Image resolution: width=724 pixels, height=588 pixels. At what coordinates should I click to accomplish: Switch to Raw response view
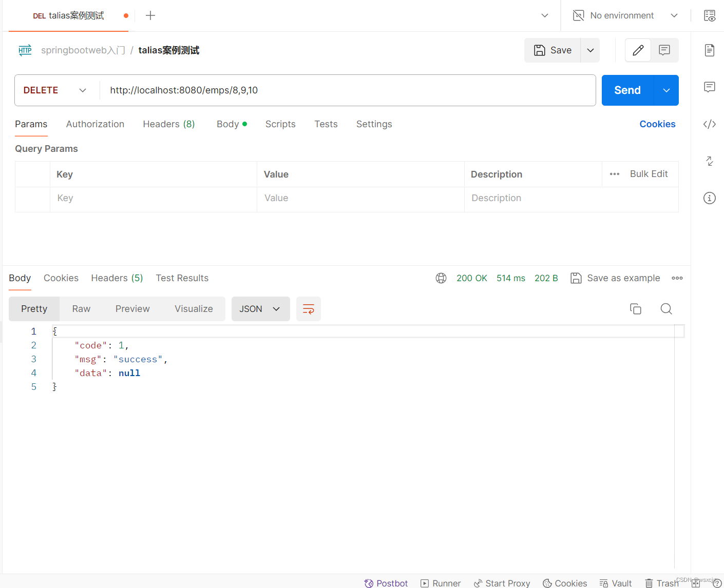point(81,309)
